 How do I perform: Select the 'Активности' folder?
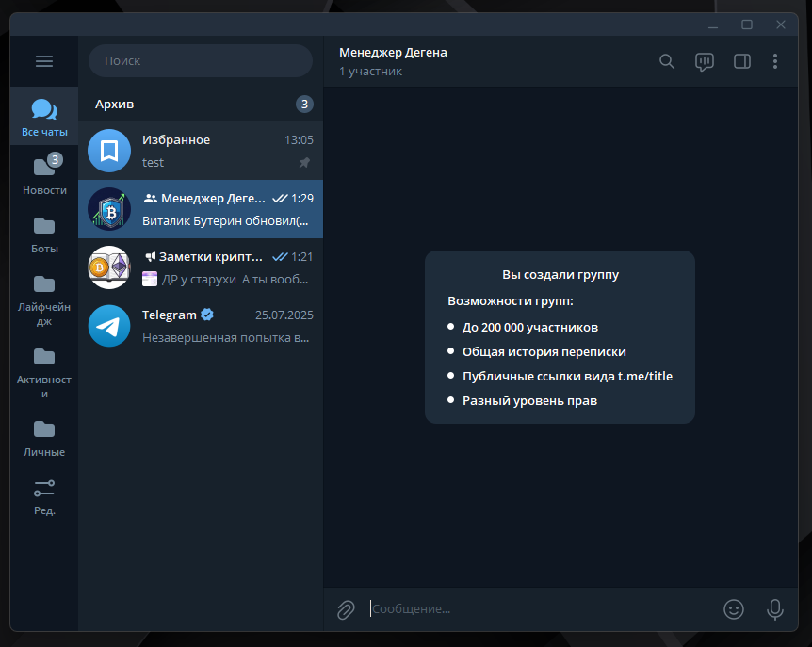pos(44,371)
